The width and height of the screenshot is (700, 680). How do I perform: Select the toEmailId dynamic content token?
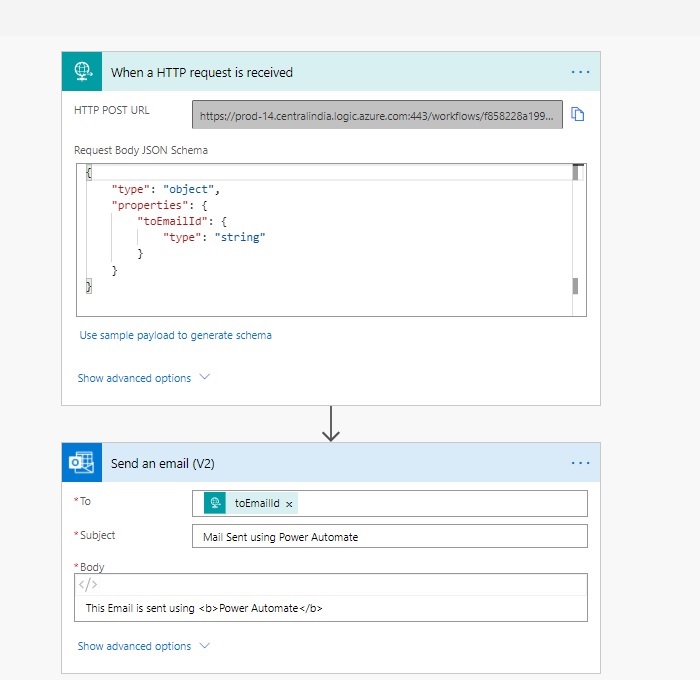(256, 504)
